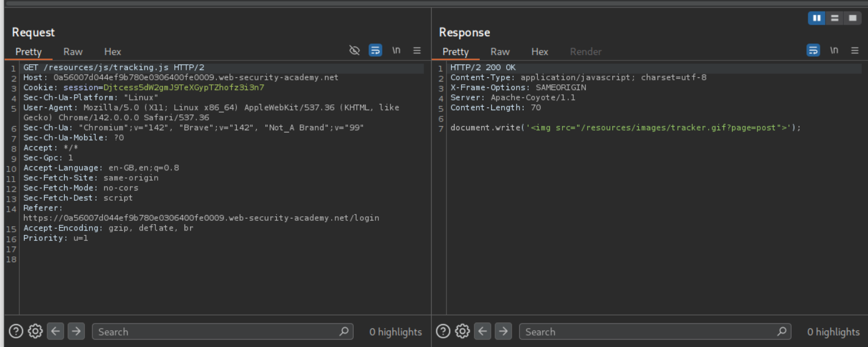Open Response panel hamburger options menu
This screenshot has width=868, height=347.
point(855,50)
